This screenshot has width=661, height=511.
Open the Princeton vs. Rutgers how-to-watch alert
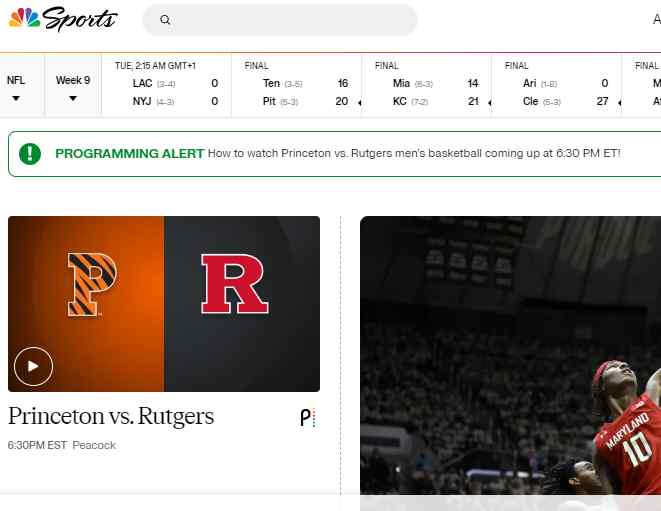click(414, 153)
